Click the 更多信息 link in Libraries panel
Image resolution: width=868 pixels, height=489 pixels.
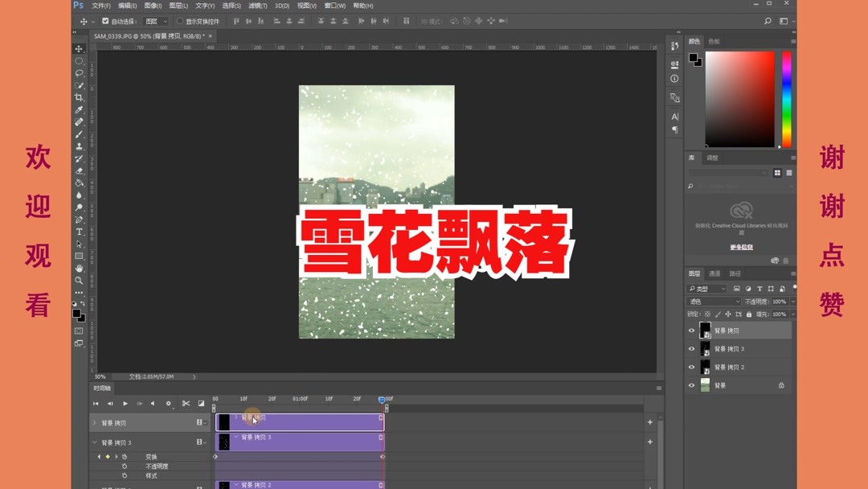(x=742, y=246)
